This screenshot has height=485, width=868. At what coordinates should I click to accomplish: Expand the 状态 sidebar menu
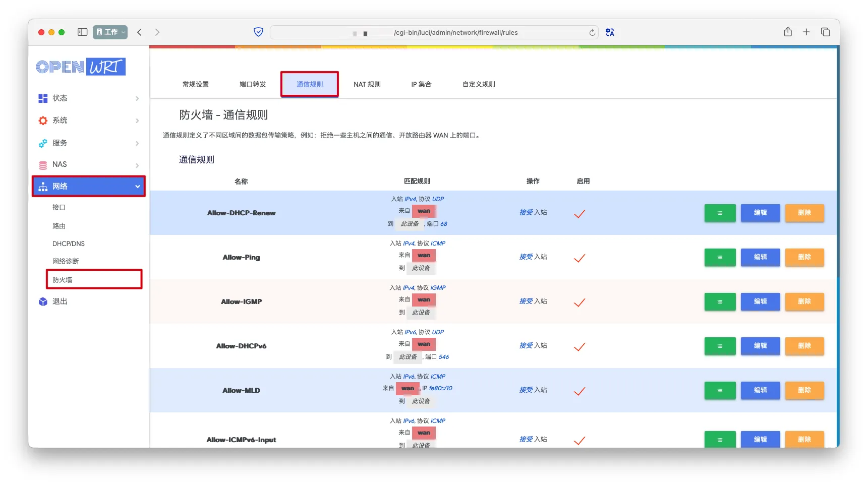point(88,98)
